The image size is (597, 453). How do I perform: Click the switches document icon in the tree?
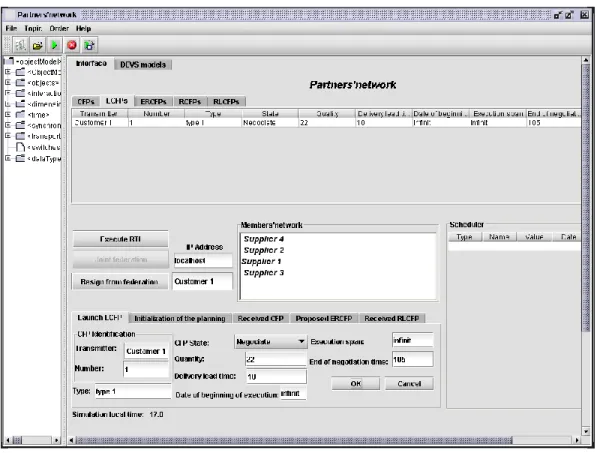(20, 147)
